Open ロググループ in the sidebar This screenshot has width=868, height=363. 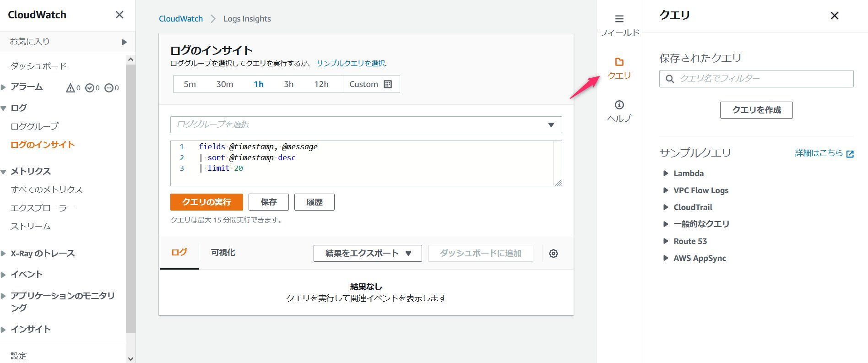pos(35,126)
